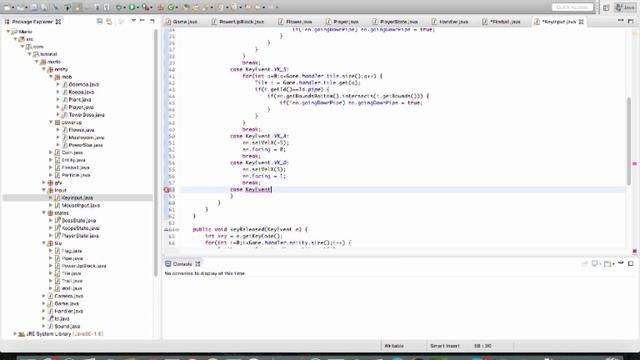This screenshot has width=640, height=360.
Task: Click the editor vertical scrollbar
Action: [629, 141]
